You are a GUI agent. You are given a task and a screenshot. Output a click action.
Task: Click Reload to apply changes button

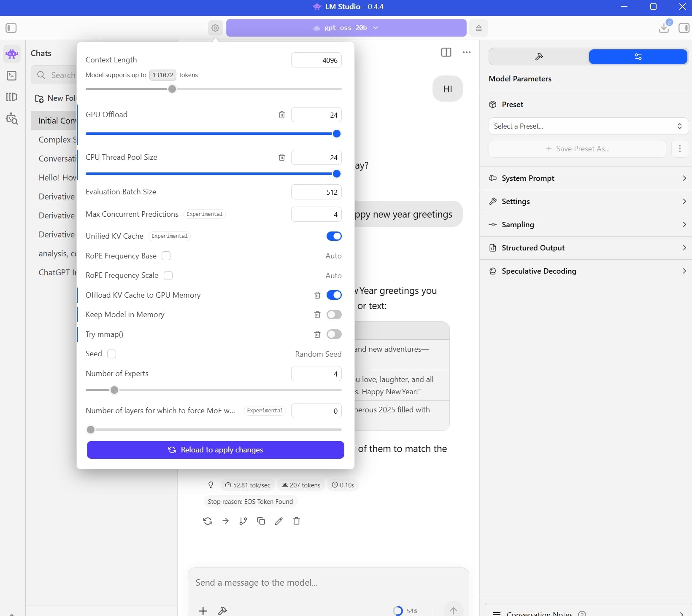215,450
